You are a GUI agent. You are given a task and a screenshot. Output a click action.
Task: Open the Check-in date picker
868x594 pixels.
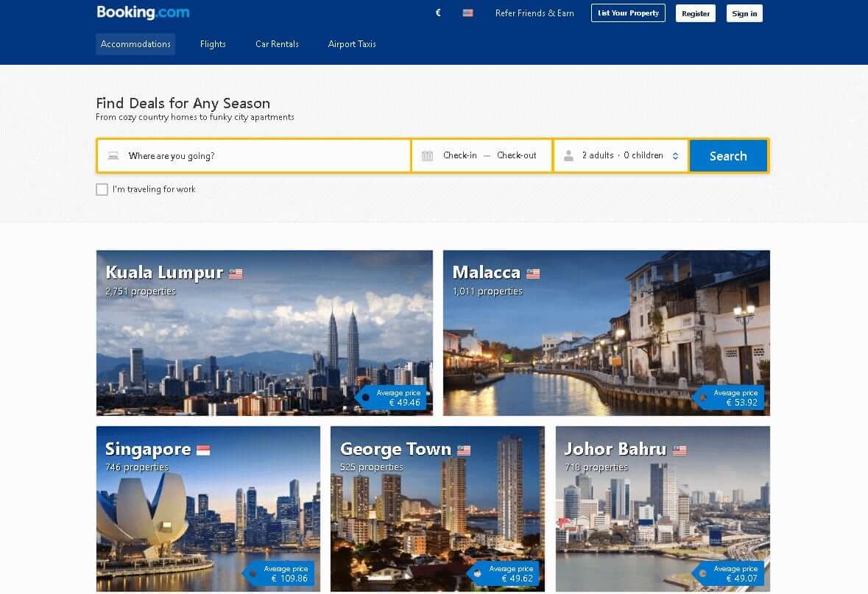pos(460,155)
